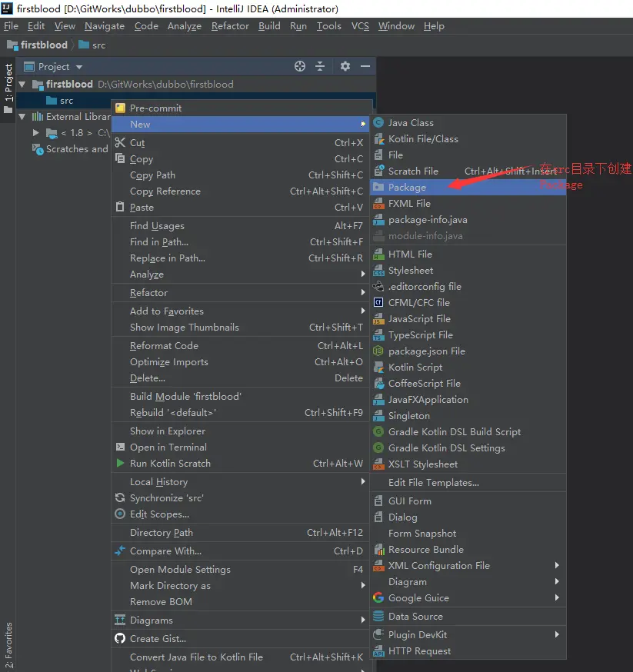Open Project panel settings gear
This screenshot has width=633, height=672.
[345, 66]
